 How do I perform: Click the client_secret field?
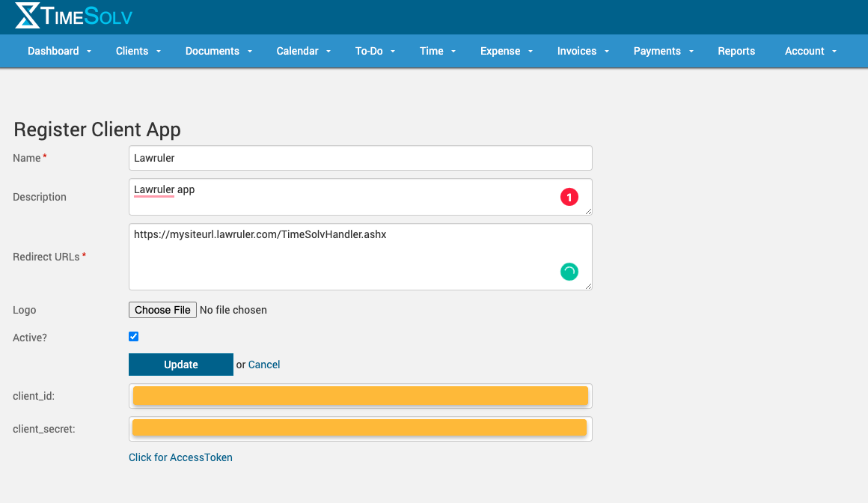click(361, 429)
